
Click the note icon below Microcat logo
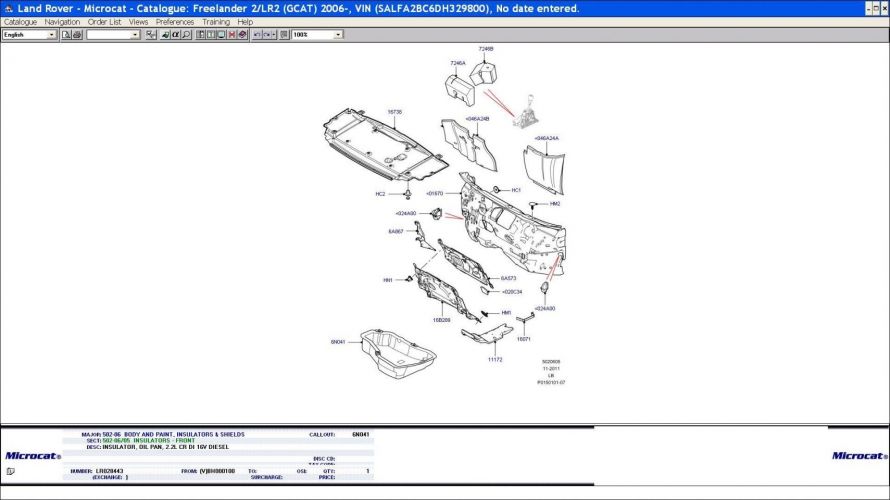pos(10,471)
